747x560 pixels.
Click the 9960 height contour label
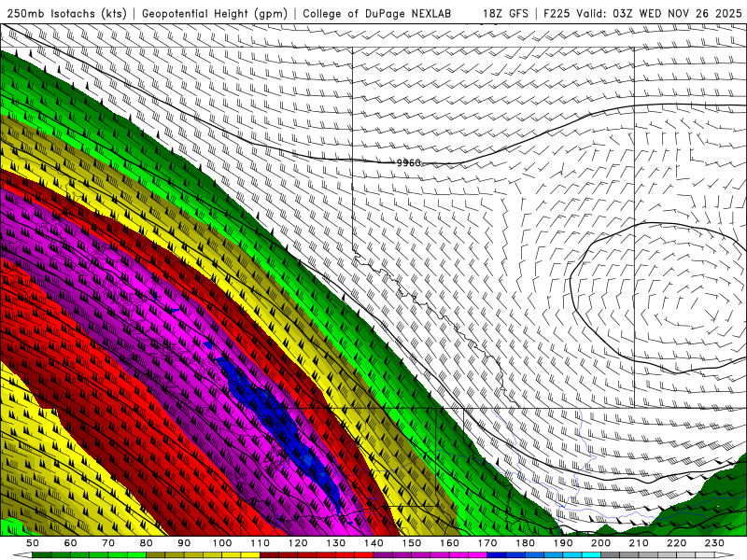[409, 162]
